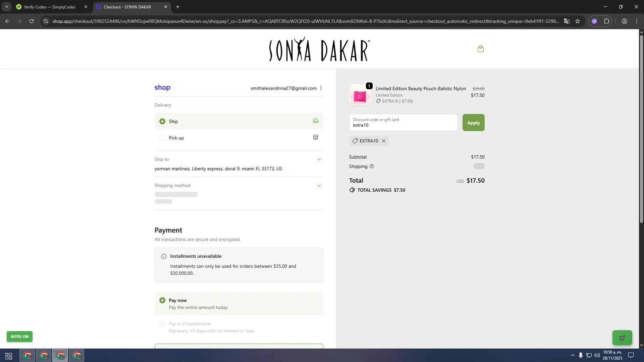
Task: Show hidden system tray icons
Action: (x=572, y=355)
